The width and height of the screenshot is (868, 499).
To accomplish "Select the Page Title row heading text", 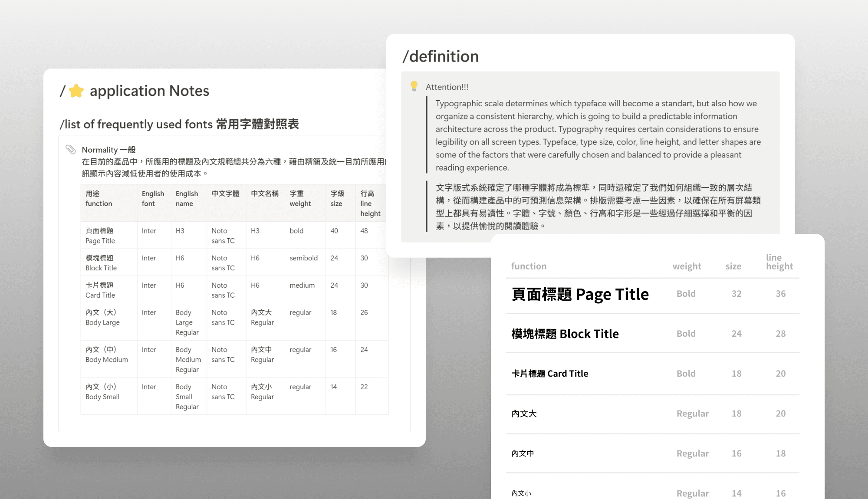I will coord(580,294).
